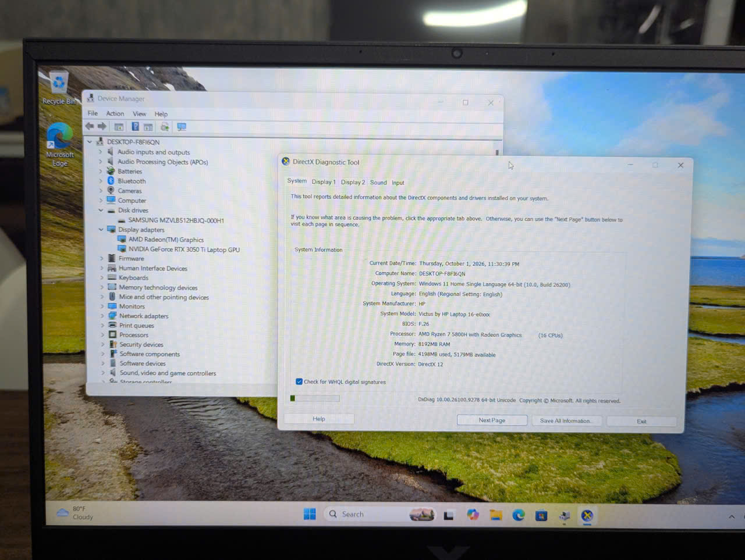Open the File menu in Device Manager
The height and width of the screenshot is (560, 745).
[x=93, y=113]
